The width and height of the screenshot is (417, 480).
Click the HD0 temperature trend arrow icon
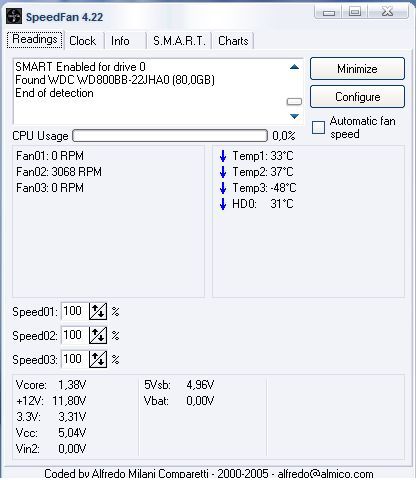point(223,204)
